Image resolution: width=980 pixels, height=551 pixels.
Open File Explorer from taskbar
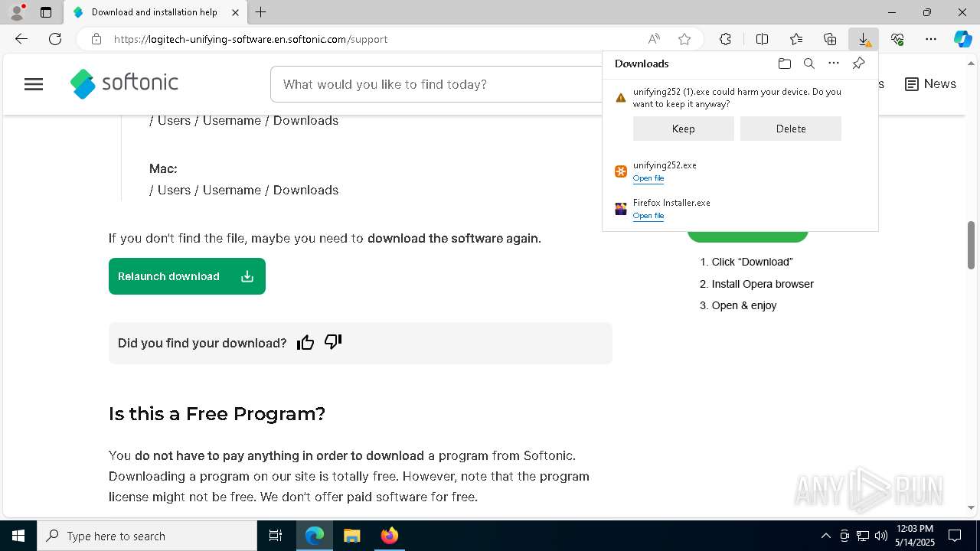click(351, 536)
